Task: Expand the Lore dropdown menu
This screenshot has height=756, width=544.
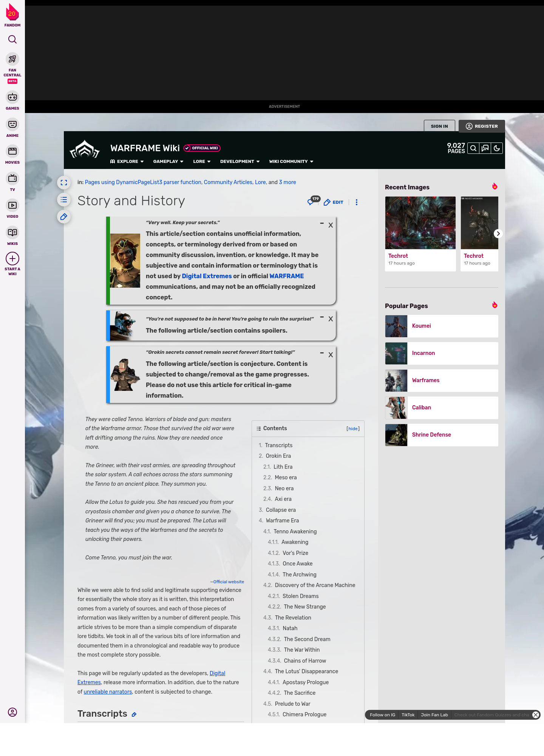Action: click(202, 161)
